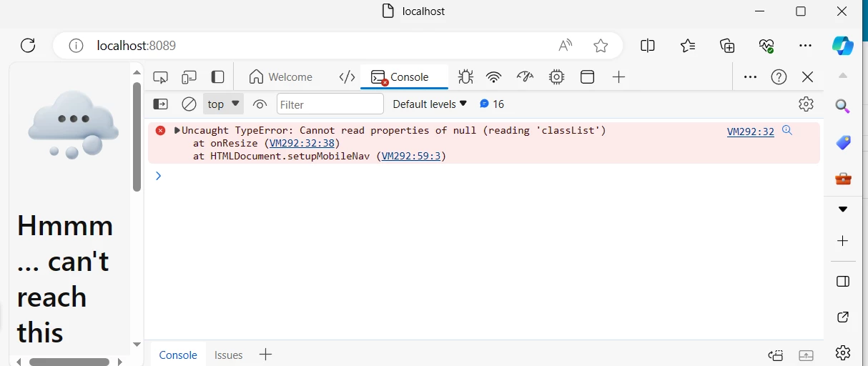Open Tools briefcase in sidebar
The width and height of the screenshot is (868, 366).
click(x=843, y=178)
